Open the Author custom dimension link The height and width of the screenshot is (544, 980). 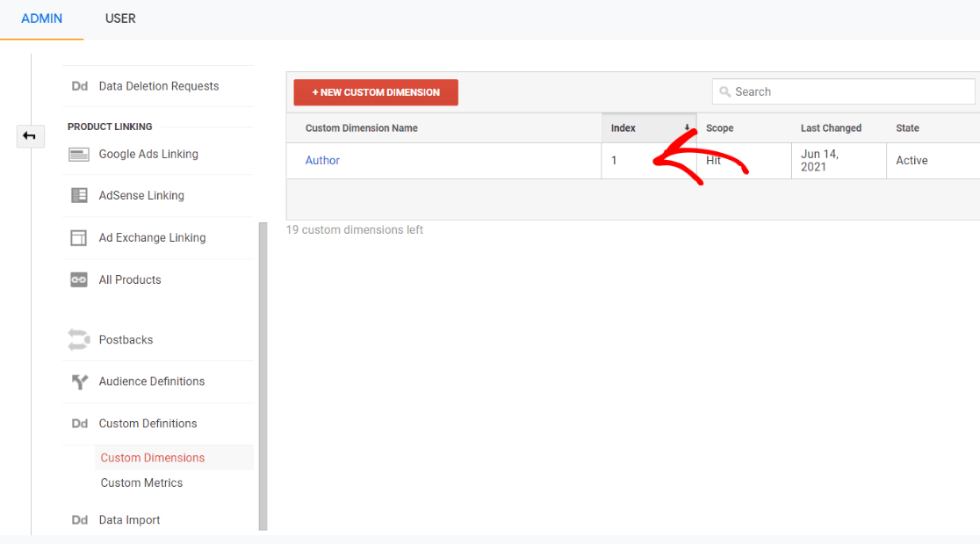tap(322, 160)
